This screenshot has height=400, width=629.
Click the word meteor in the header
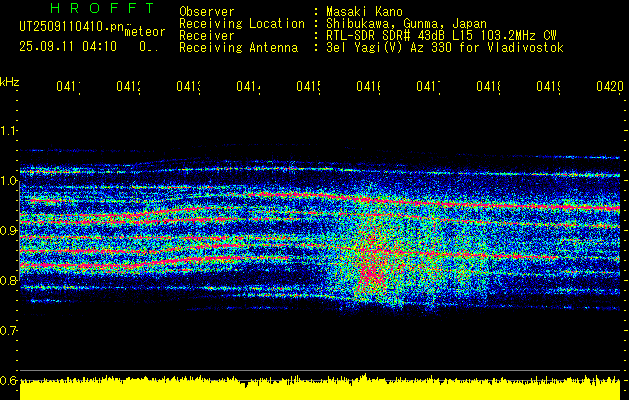click(144, 32)
